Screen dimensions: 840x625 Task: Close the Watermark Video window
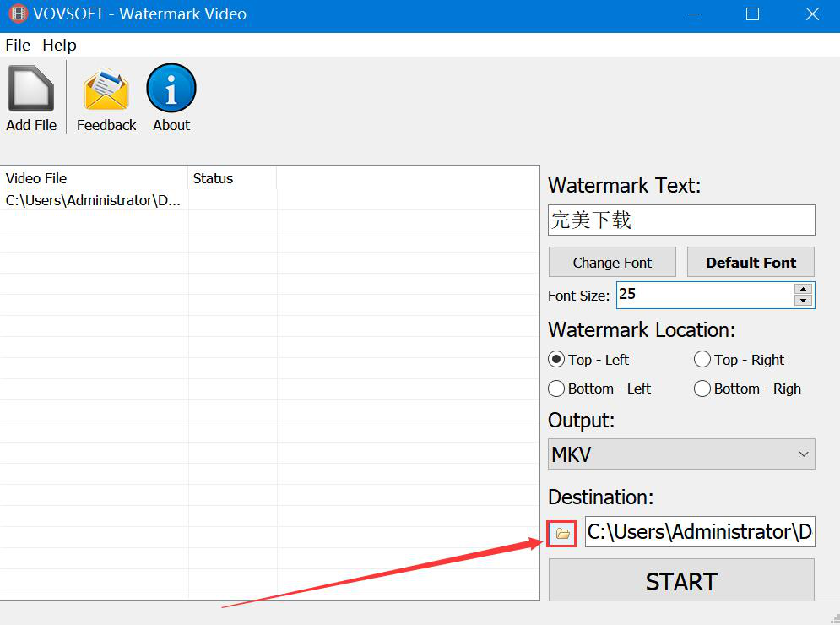[812, 14]
